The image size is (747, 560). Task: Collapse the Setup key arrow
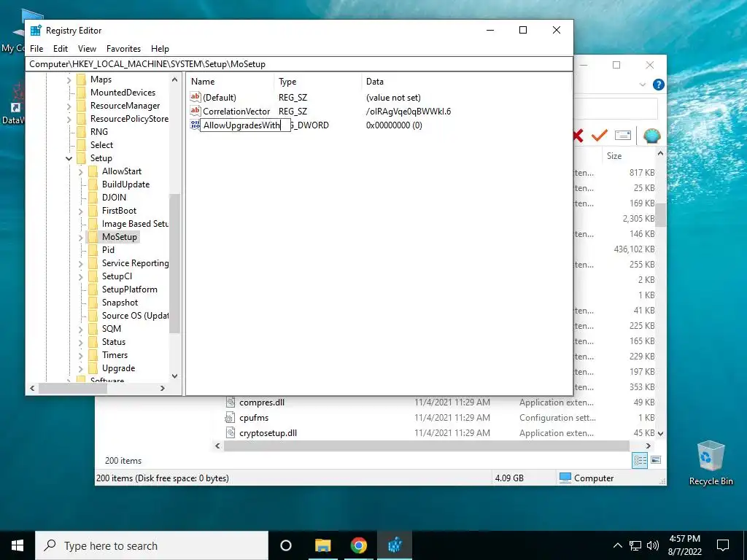pyautogui.click(x=69, y=158)
